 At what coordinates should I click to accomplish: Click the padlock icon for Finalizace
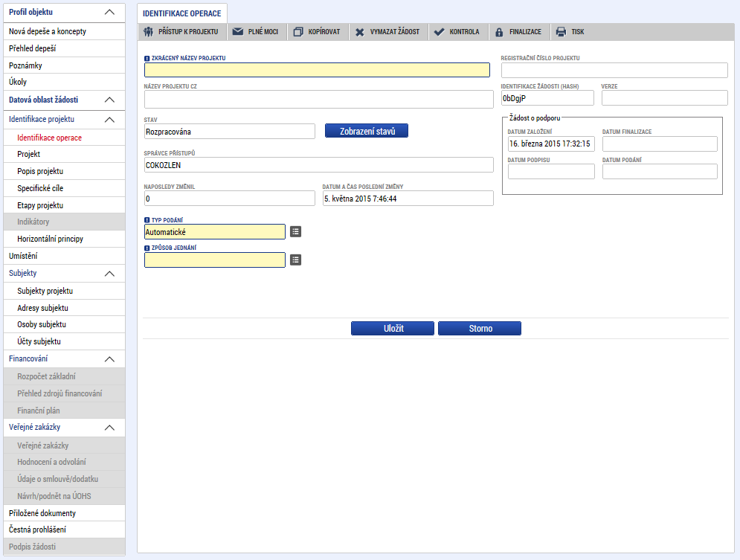click(499, 32)
